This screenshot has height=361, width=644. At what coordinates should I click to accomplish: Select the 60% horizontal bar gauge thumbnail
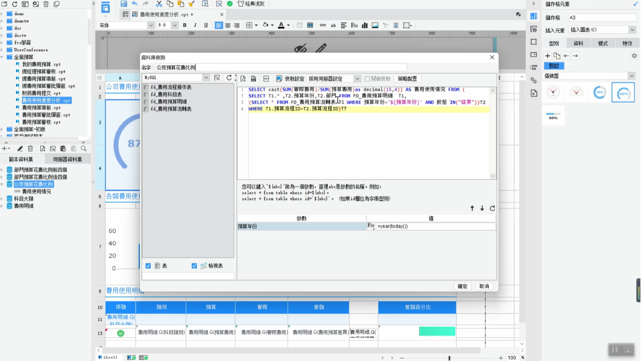(553, 116)
